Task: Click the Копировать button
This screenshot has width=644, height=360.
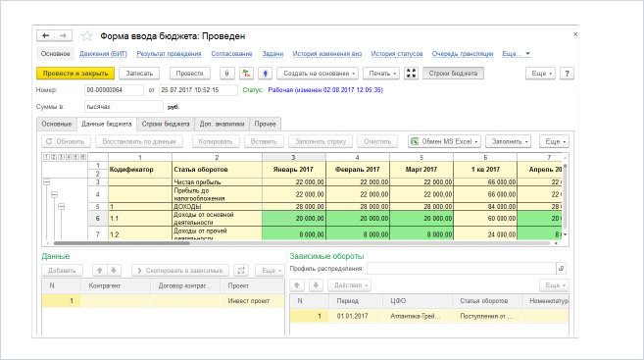Action: pos(216,141)
